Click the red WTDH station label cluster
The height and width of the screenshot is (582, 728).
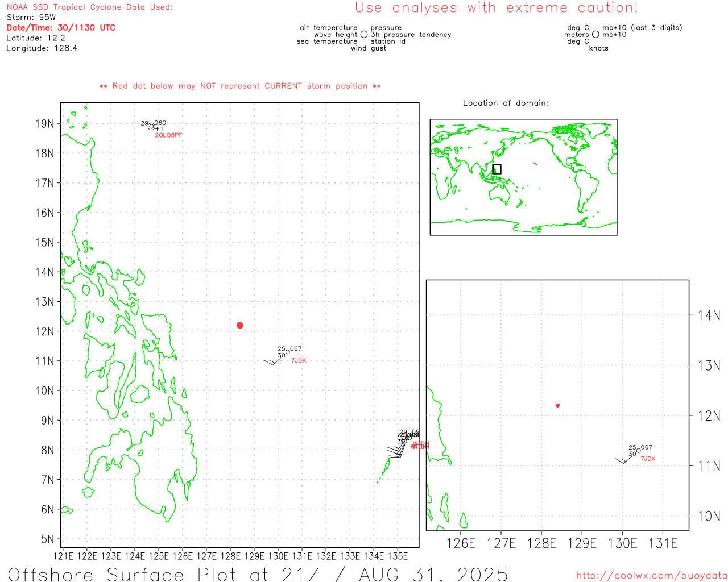click(420, 446)
